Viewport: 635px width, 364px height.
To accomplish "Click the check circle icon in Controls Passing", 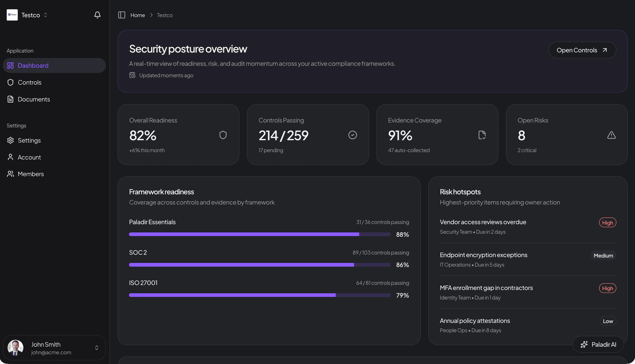I will (x=353, y=135).
